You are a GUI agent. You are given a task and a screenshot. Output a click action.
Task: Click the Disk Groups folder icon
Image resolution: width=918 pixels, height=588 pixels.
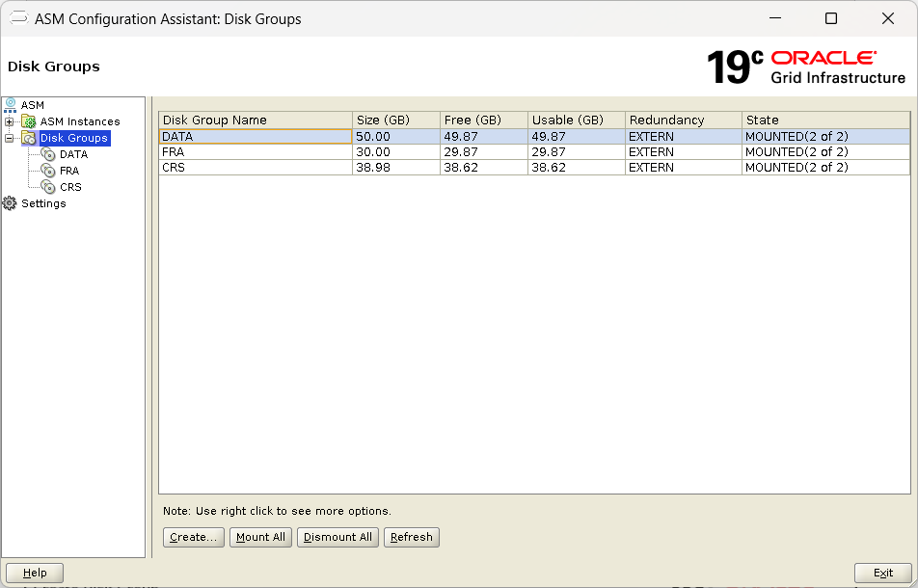coord(29,138)
